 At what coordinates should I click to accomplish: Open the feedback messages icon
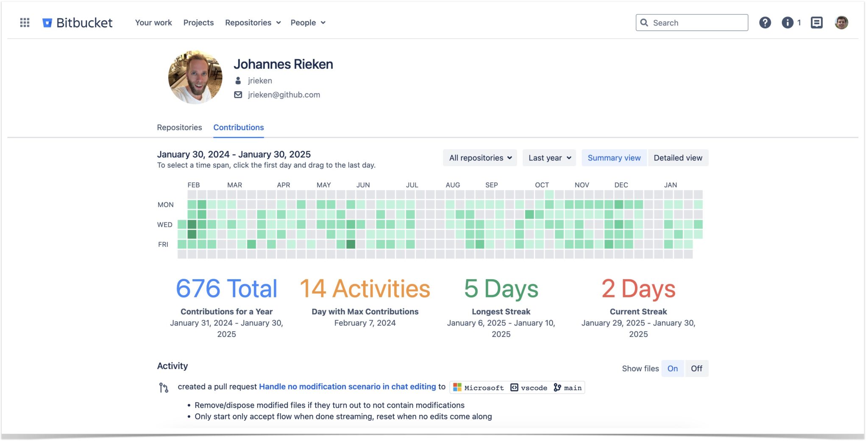(x=816, y=22)
